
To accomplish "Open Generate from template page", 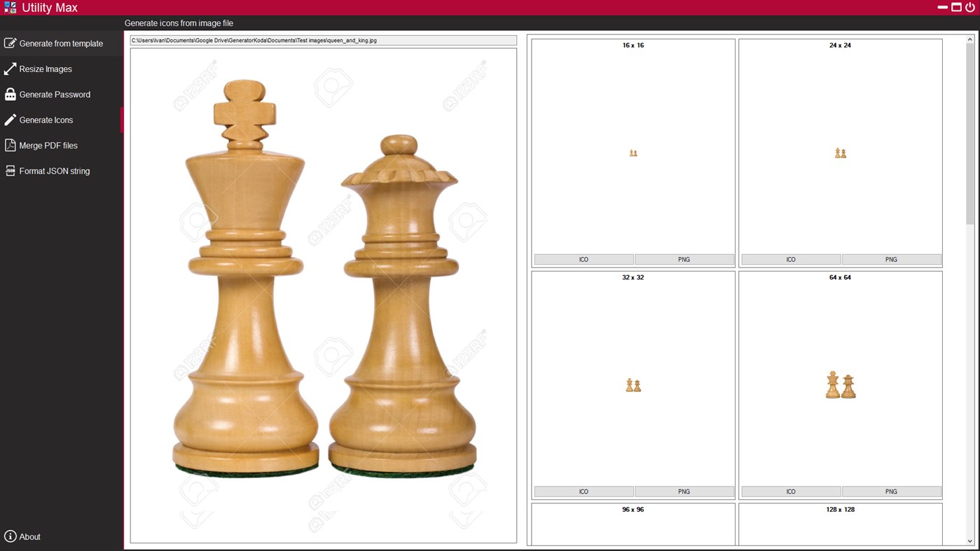I will [61, 43].
